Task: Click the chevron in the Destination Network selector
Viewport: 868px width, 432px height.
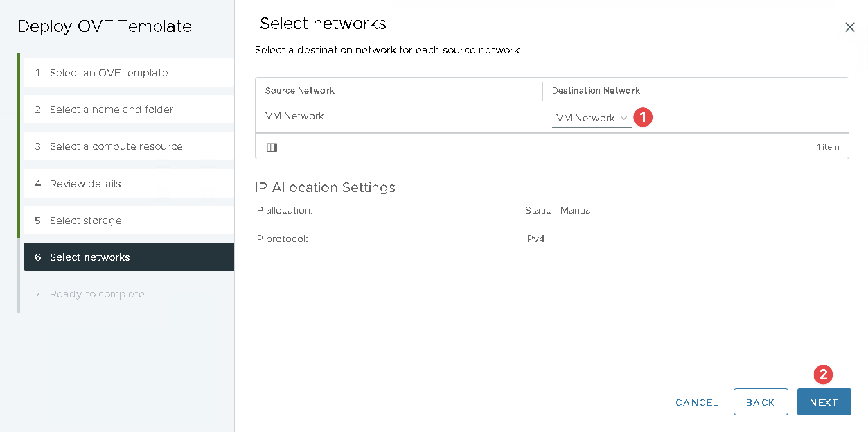Action: (624, 118)
